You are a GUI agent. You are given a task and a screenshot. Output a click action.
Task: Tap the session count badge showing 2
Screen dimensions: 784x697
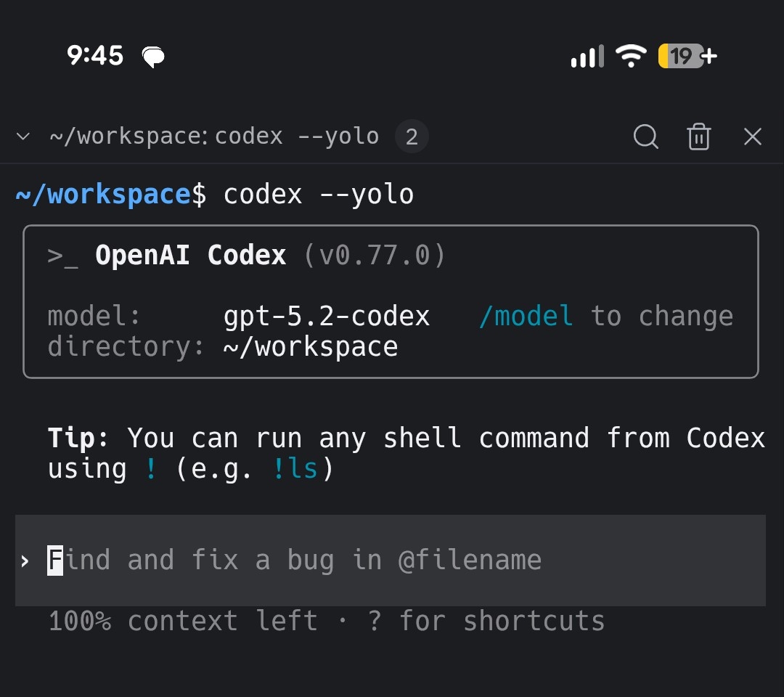(x=412, y=136)
